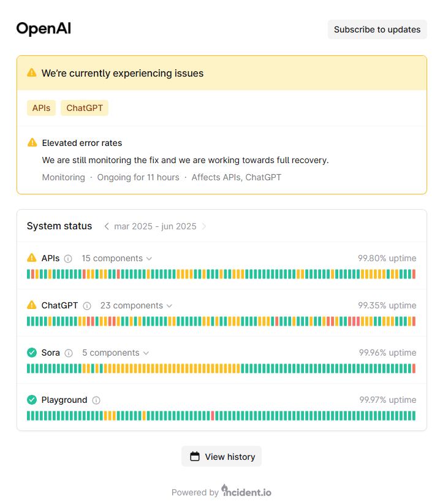Expand the APIs 15 components list
The height and width of the screenshot is (504, 432).
pyautogui.click(x=116, y=259)
